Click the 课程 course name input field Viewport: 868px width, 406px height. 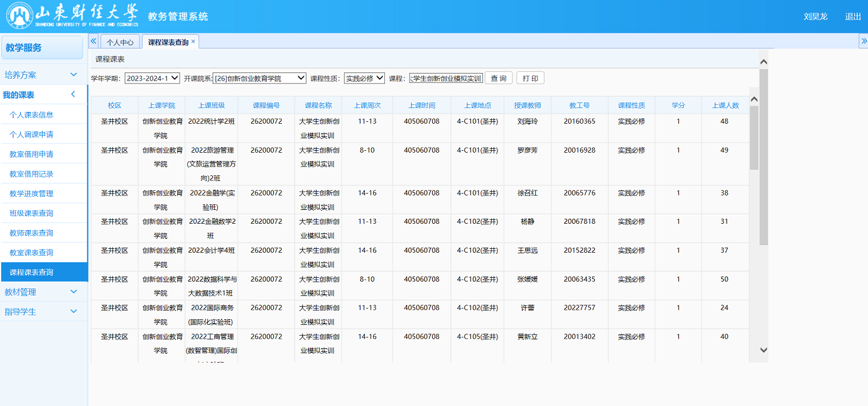(446, 79)
